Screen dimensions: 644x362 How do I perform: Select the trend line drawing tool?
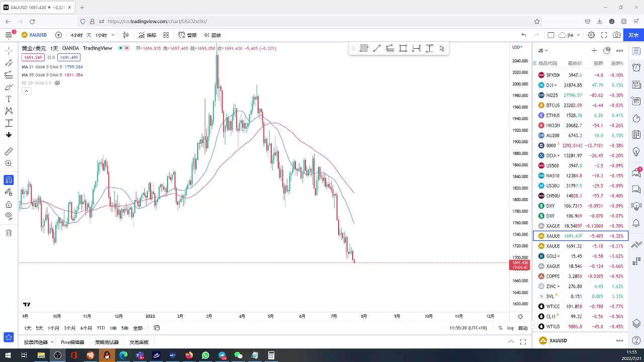tap(9, 63)
